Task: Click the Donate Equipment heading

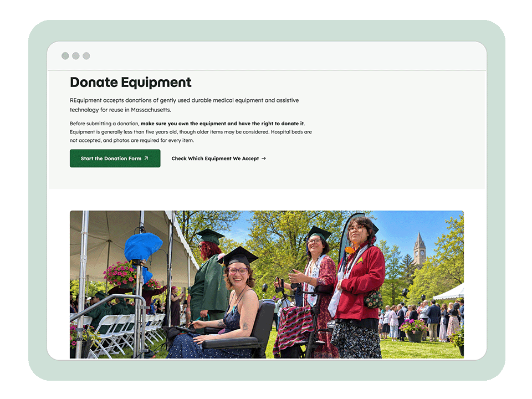Action: pyautogui.click(x=131, y=83)
